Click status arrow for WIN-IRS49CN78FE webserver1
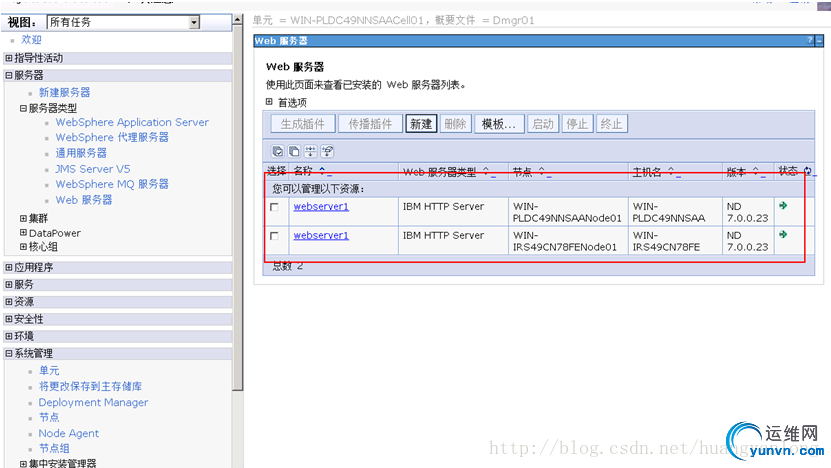This screenshot has height=468, width=831. [783, 234]
